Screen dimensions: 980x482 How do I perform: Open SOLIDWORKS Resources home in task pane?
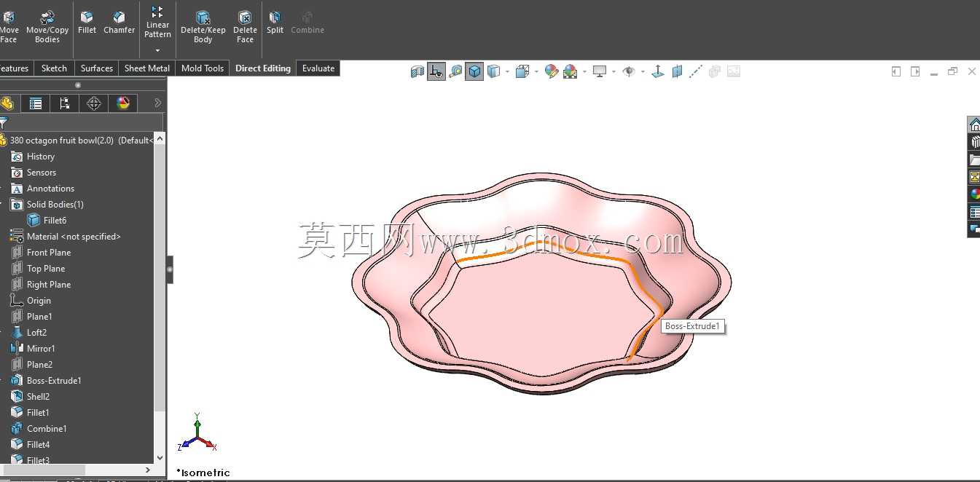point(974,125)
